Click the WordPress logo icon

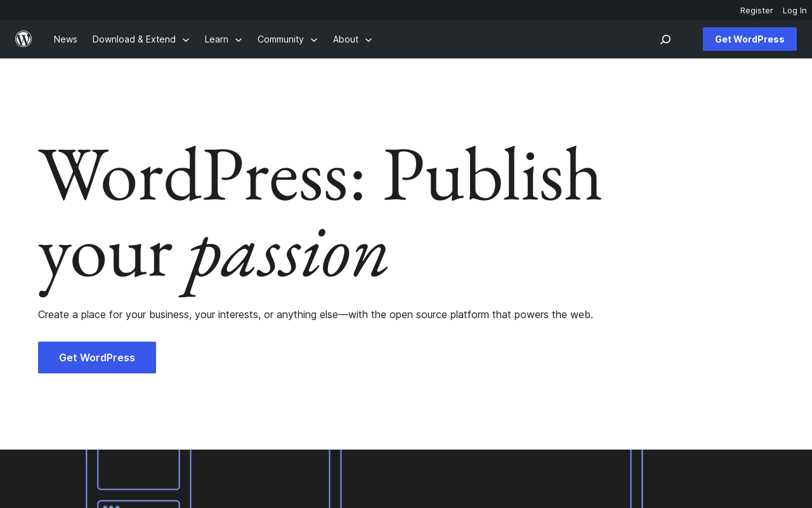pos(23,39)
